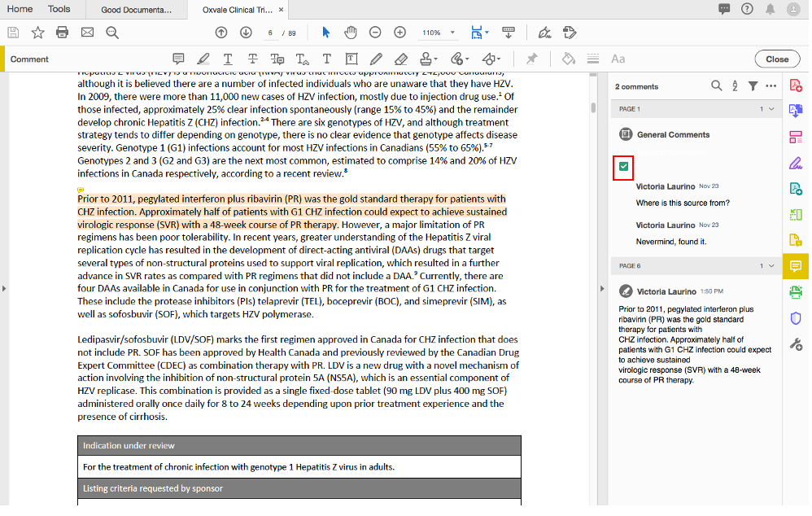
Task: Open text properties Aa
Action: pos(618,59)
